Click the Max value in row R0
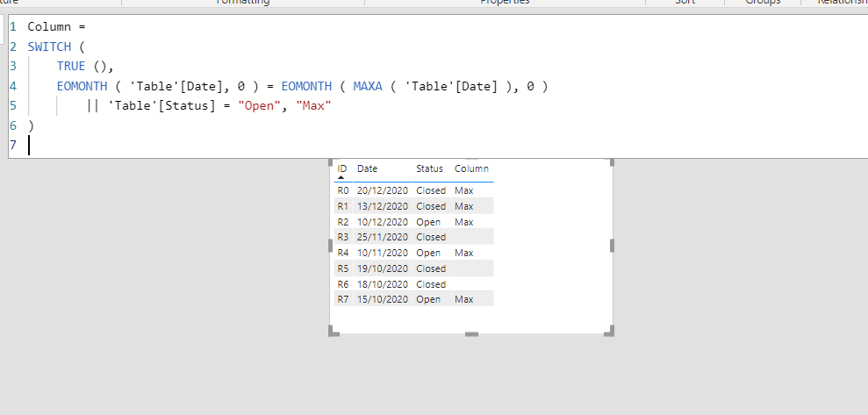 point(464,190)
